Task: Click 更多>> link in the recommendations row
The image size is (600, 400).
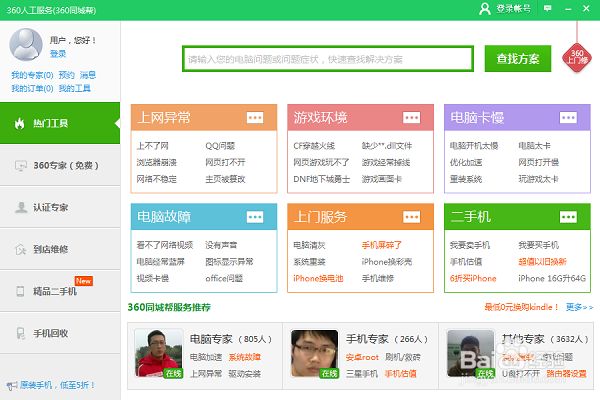Action: [x=579, y=307]
